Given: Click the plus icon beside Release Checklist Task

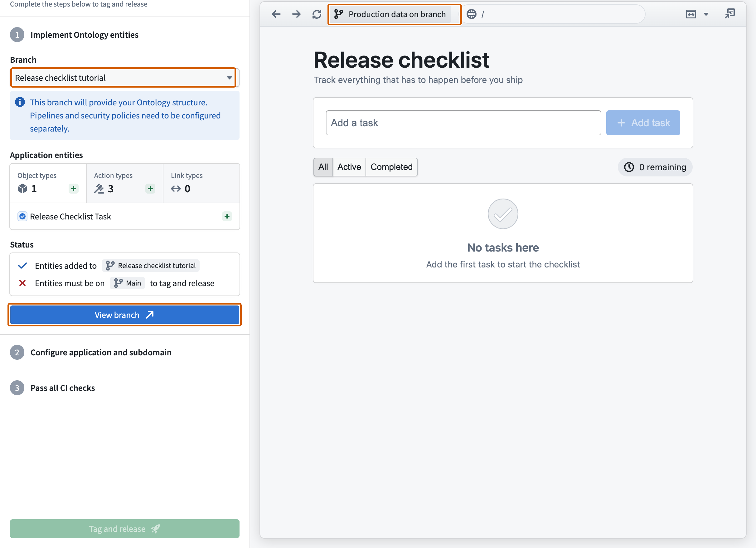Looking at the screenshot, I should (x=227, y=216).
